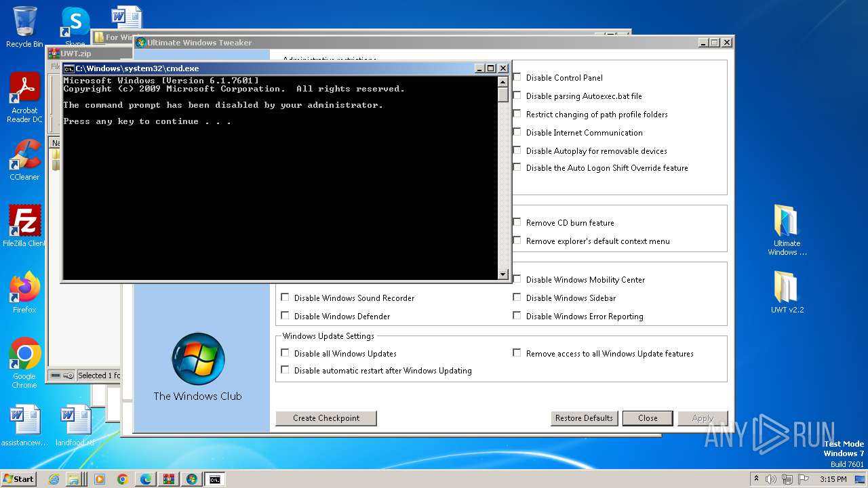Open the UWT v2.2 desktop folder

pyautogui.click(x=787, y=293)
